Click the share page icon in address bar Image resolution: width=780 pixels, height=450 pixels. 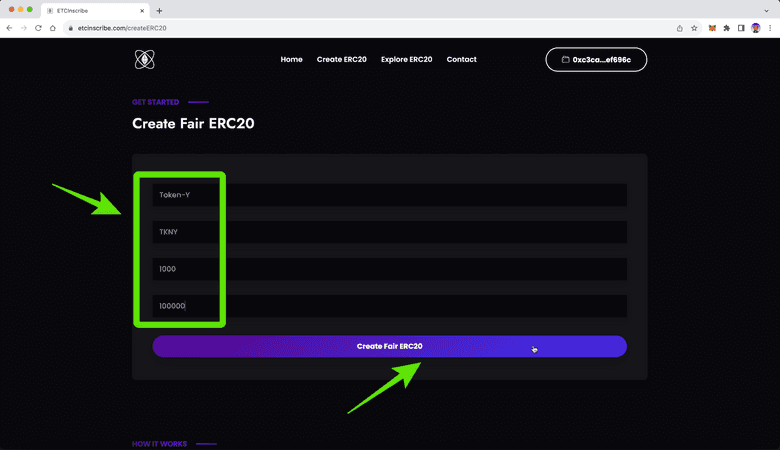680,28
